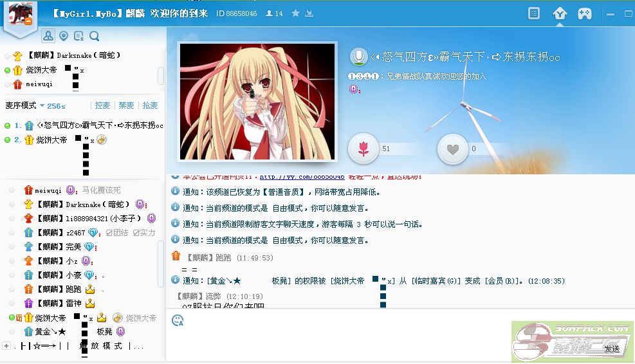This screenshot has width=635, height=364.
Task: Click the location pin icon in sidebar toolbar
Action: (63, 36)
